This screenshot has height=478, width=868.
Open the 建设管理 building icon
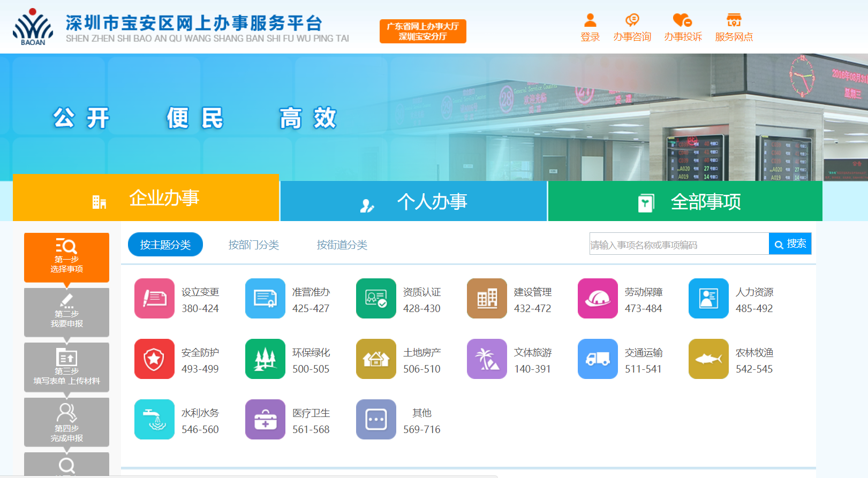487,298
